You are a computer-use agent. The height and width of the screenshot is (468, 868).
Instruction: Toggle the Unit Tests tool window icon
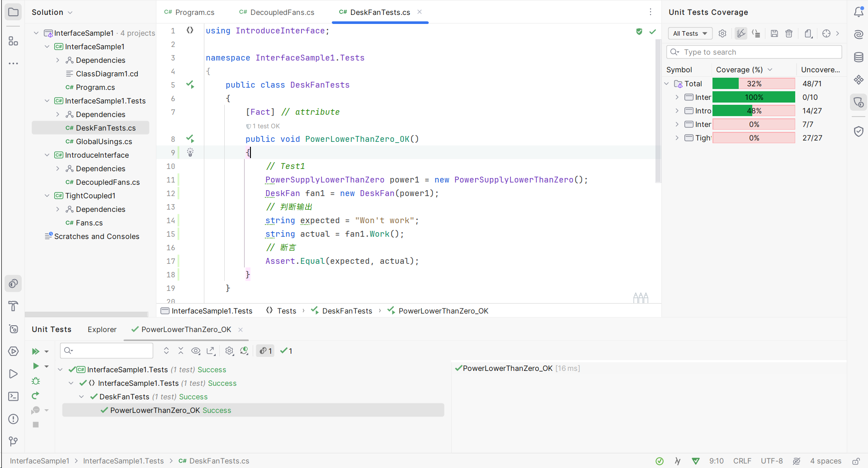[x=14, y=284]
